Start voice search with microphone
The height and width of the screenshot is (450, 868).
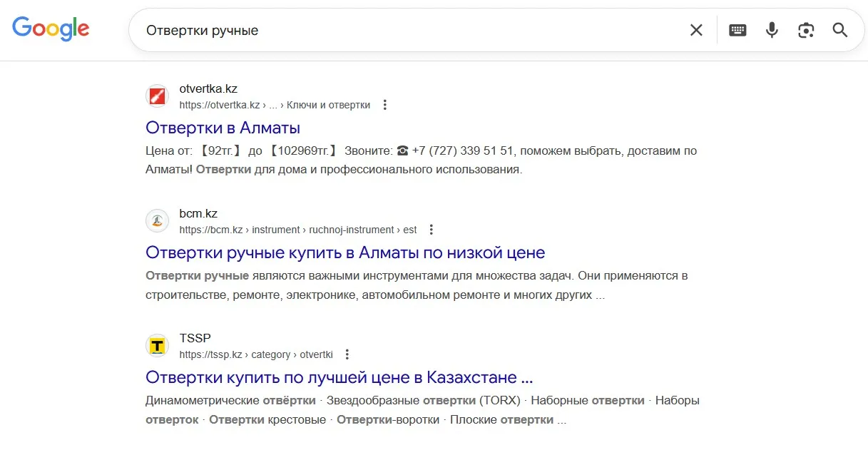[x=772, y=30]
